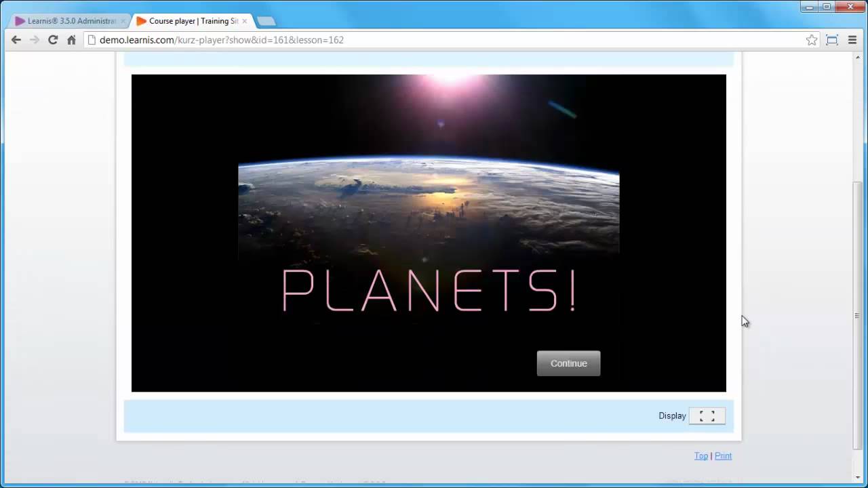Viewport: 868px width, 488px height.
Task: Click the page vertical scrollbar thumb
Action: (857, 315)
